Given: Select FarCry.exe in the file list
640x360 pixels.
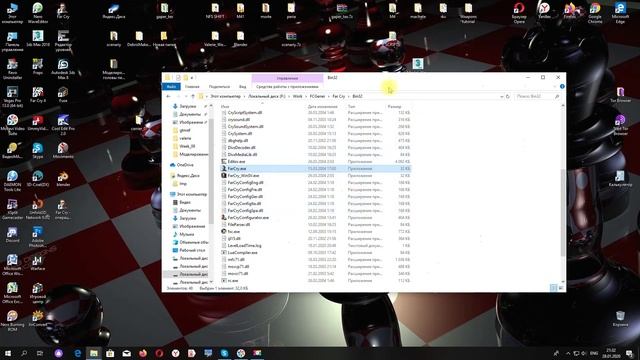Looking at the screenshot, I should pyautogui.click(x=316, y=169).
